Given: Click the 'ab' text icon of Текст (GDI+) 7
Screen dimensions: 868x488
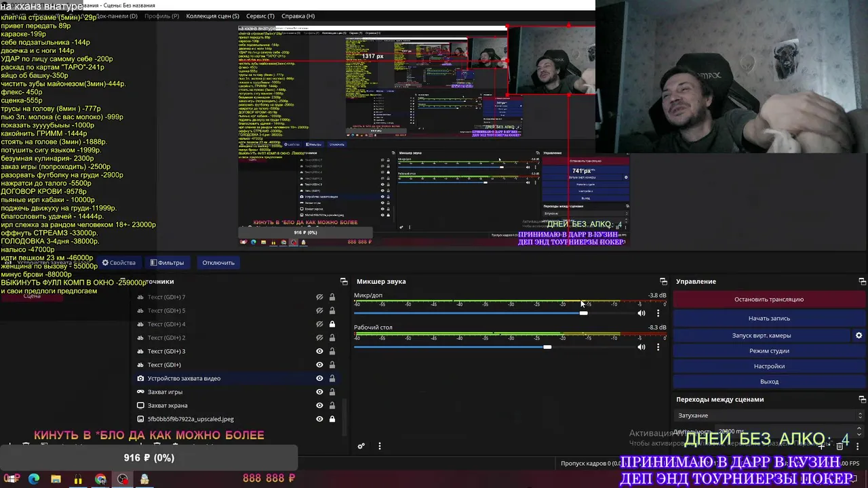Looking at the screenshot, I should tap(140, 297).
